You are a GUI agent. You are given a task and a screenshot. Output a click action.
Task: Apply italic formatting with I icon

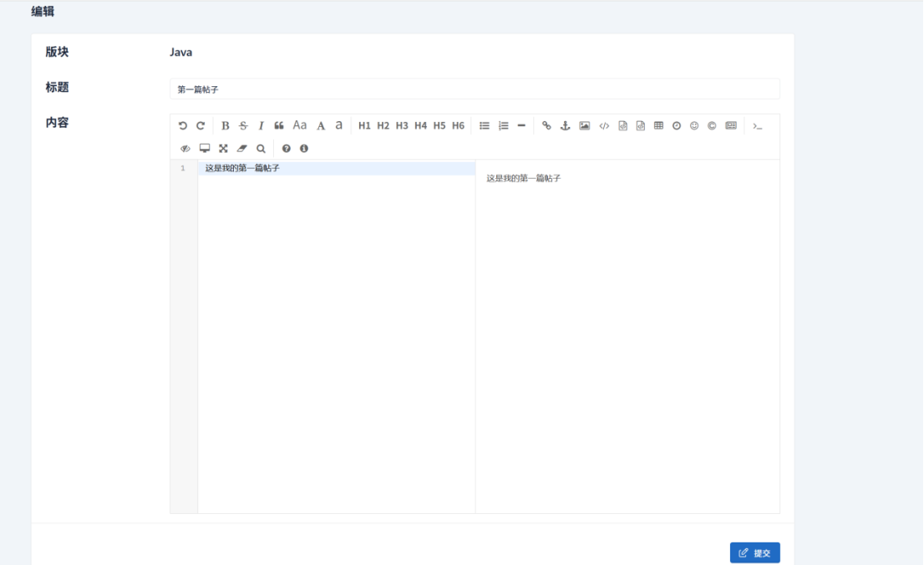261,125
